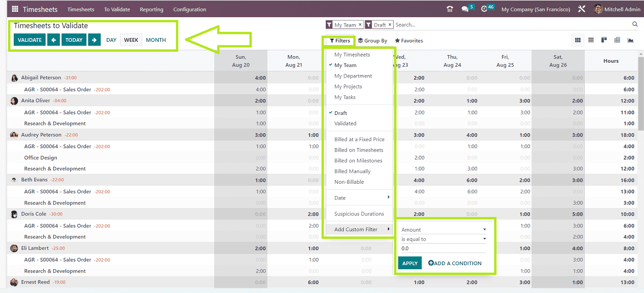Image resolution: width=644 pixels, height=293 pixels.
Task: Open the Amount field dropdown
Action: [443, 230]
